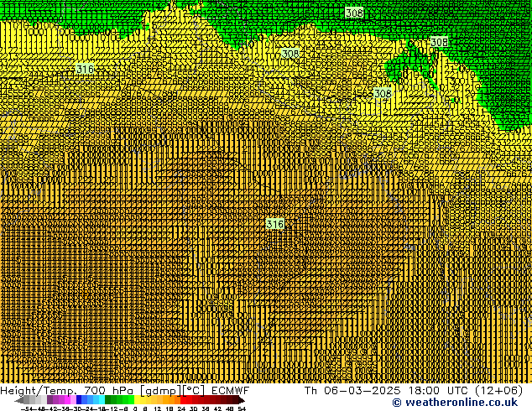Click the 316 contour label in the map center
532x411 pixels.
275,224
